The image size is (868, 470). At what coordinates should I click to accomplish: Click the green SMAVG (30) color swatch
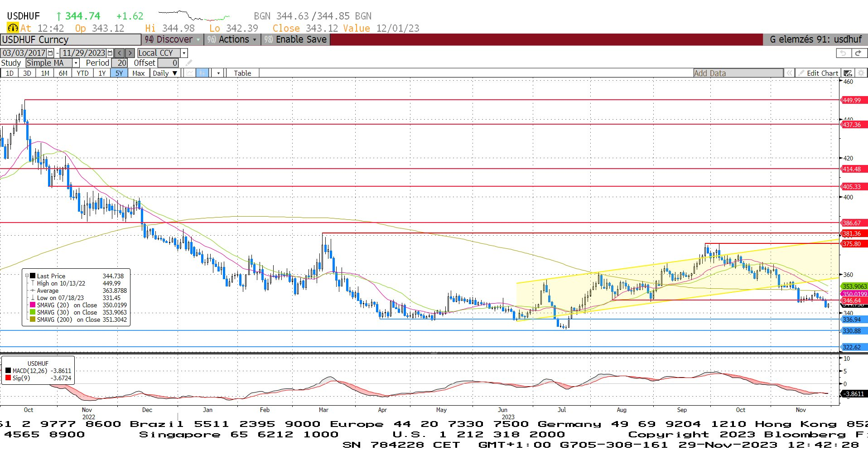tap(33, 312)
